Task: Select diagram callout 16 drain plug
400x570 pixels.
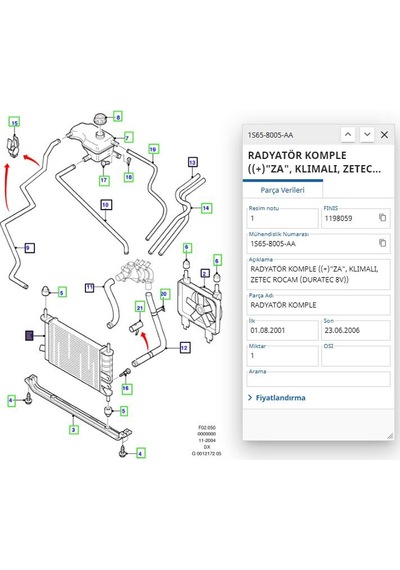Action: point(126,389)
